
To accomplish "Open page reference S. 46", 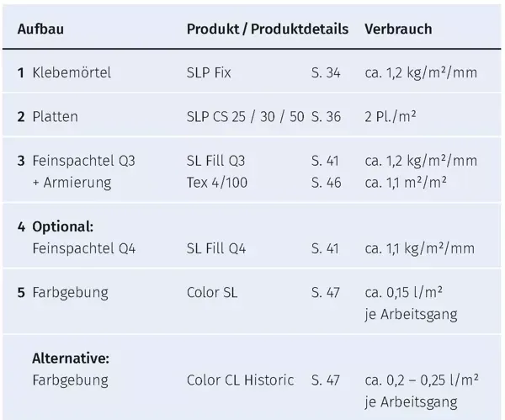I will [326, 183].
